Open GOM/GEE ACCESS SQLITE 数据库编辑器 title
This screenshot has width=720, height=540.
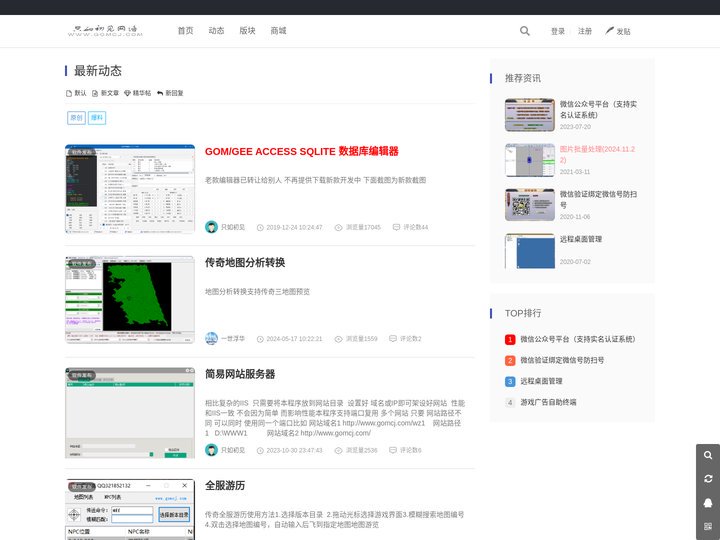pos(302,152)
